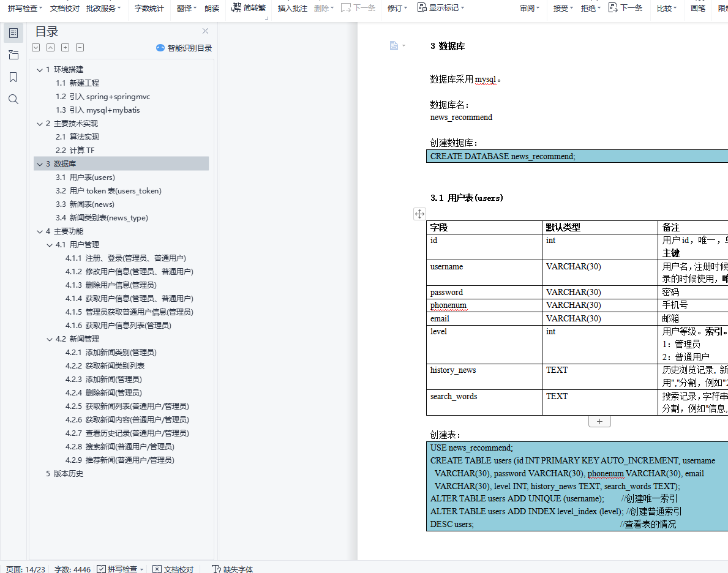Click page indicator 页面: 14/23

pyautogui.click(x=26, y=569)
